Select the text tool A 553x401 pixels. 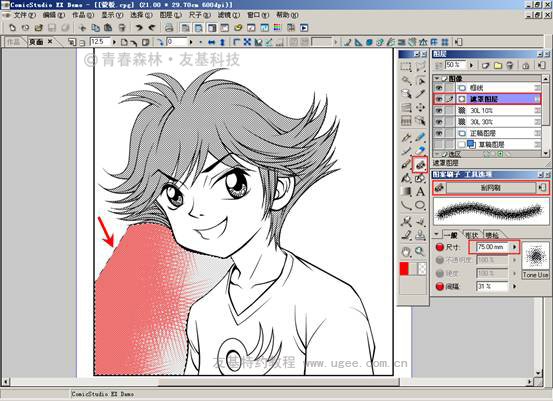click(420, 192)
